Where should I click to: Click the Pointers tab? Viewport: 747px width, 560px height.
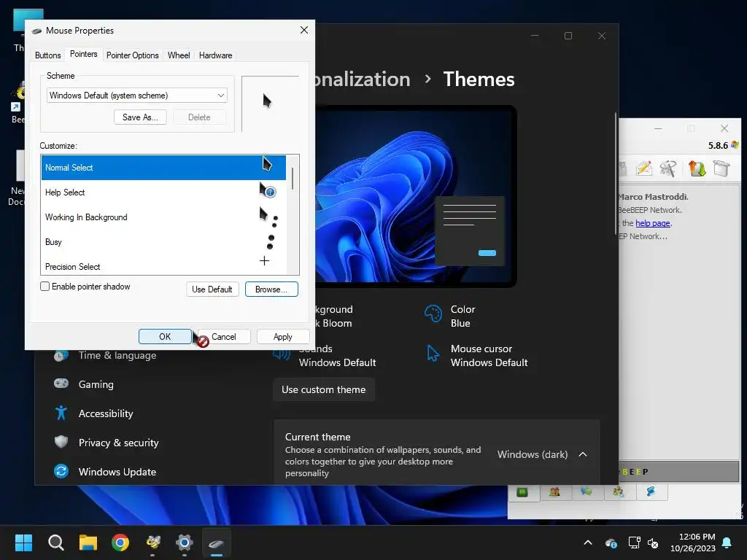(x=83, y=54)
